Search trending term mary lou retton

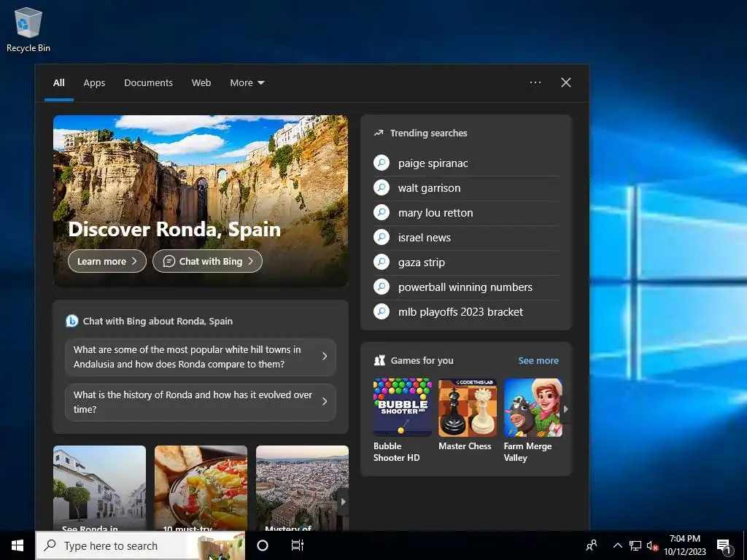[436, 213]
